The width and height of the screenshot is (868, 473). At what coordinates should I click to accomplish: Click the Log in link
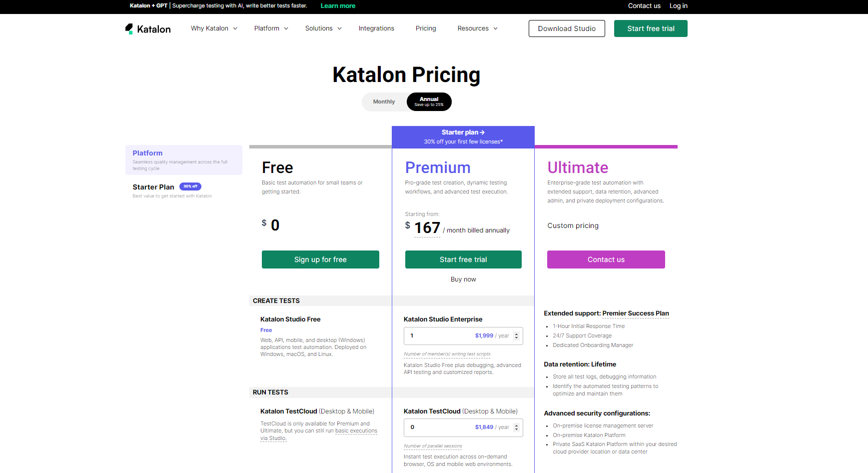[679, 6]
